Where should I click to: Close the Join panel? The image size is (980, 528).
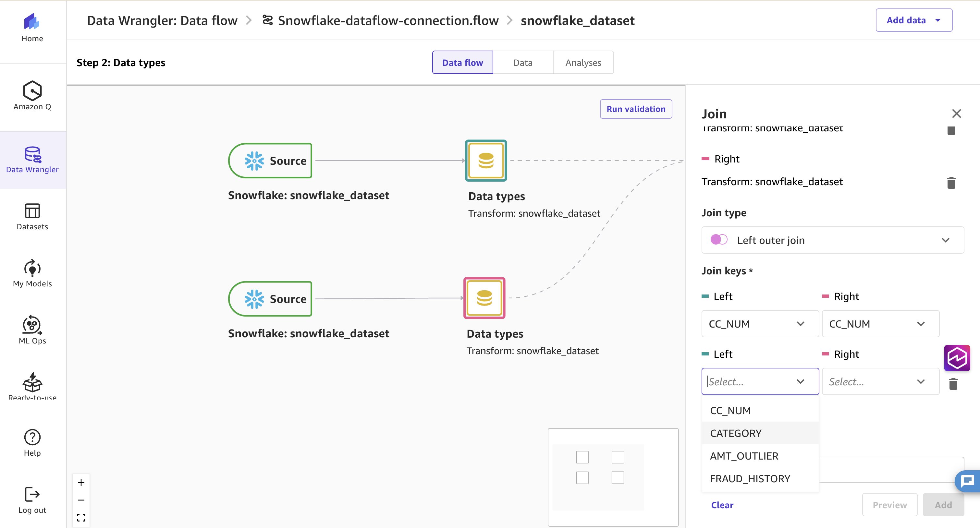coord(956,114)
